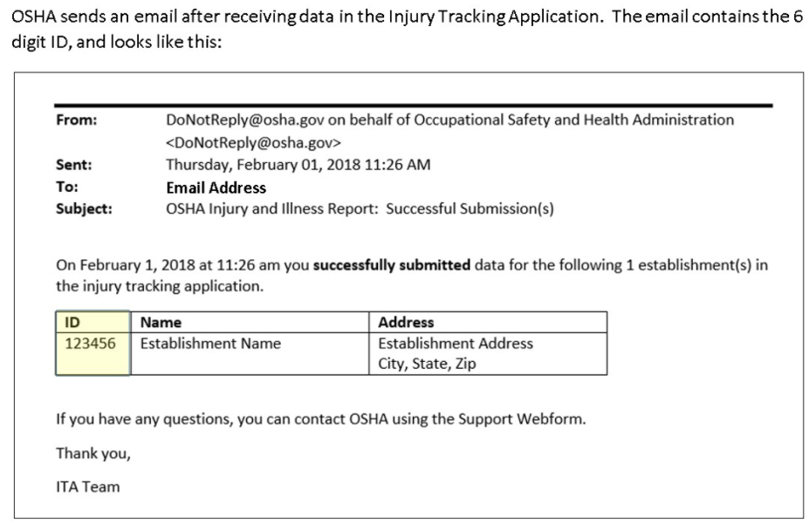This screenshot has height=532, width=809.
Task: Click the Establishment Address text
Action: pos(455,344)
